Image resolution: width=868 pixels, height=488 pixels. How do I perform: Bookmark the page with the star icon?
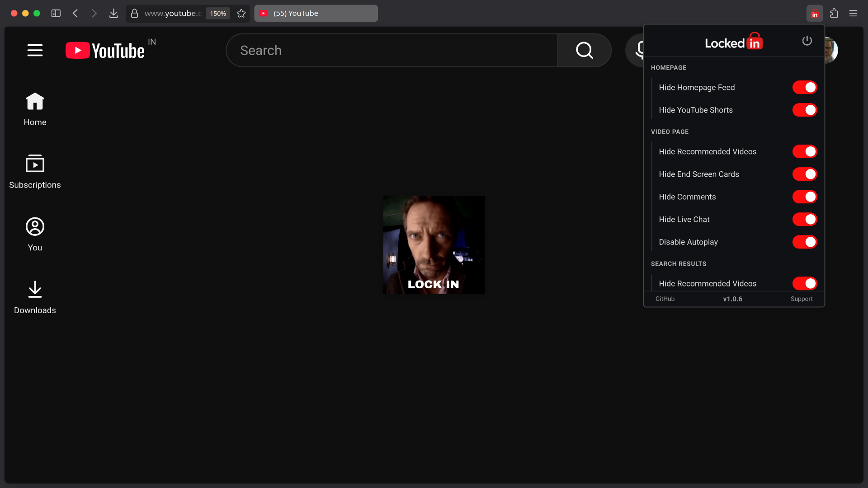coord(241,13)
